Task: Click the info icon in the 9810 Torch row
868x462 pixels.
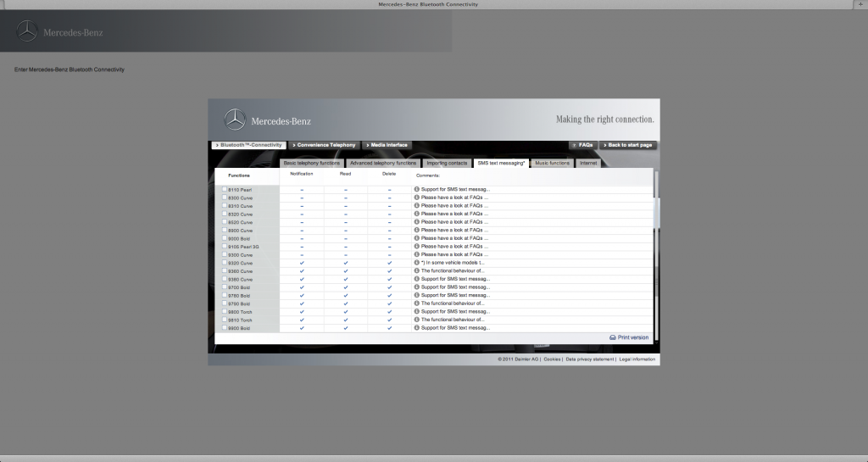Action: click(x=417, y=320)
